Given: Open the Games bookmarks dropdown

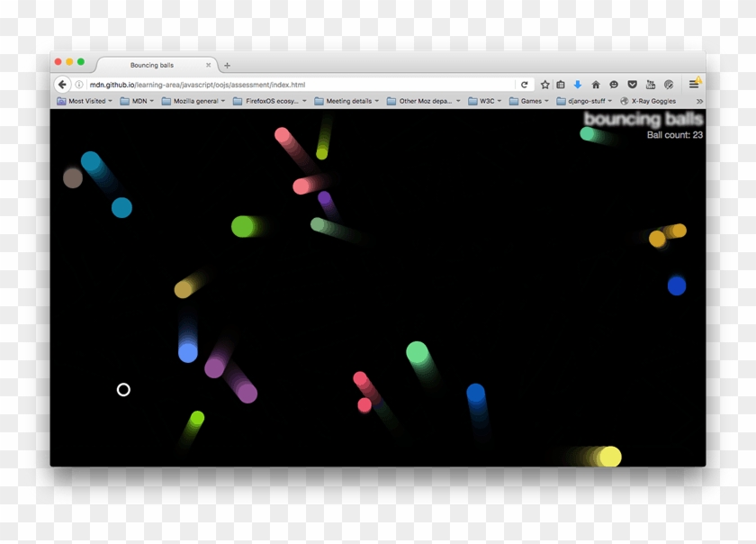Looking at the screenshot, I should tap(528, 101).
